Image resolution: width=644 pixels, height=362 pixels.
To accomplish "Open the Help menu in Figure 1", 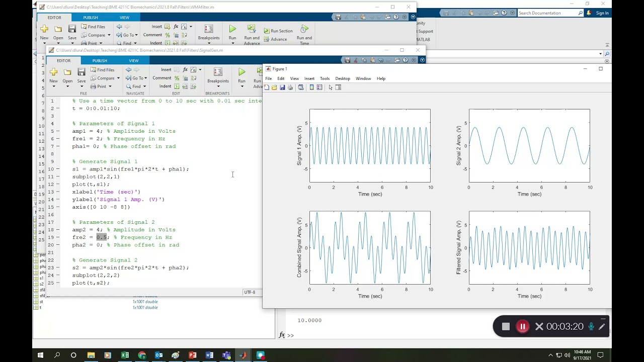I will [x=381, y=78].
